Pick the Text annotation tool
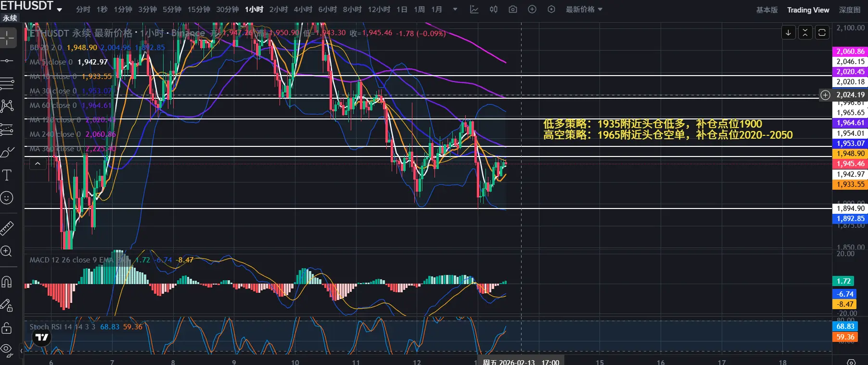 [7, 175]
